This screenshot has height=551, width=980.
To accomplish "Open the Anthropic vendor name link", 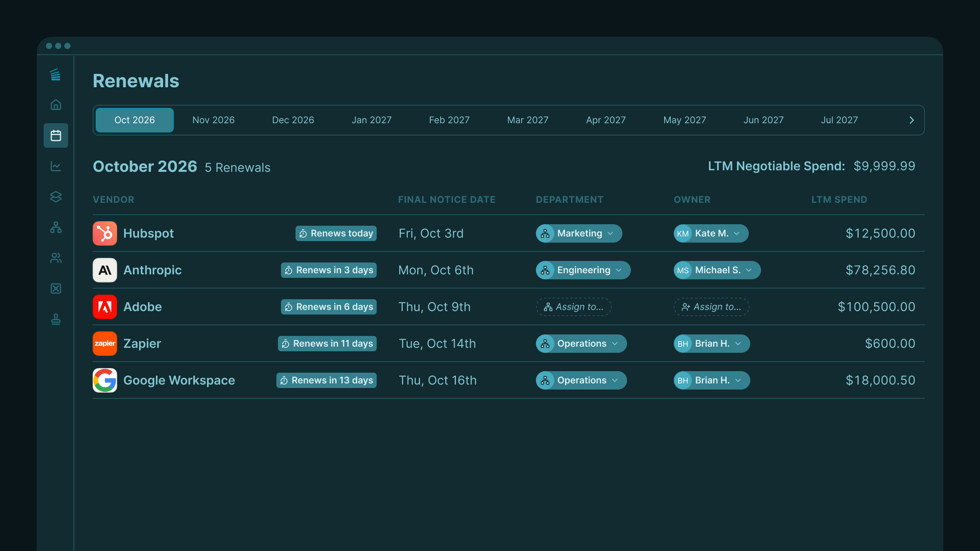I will (x=152, y=270).
